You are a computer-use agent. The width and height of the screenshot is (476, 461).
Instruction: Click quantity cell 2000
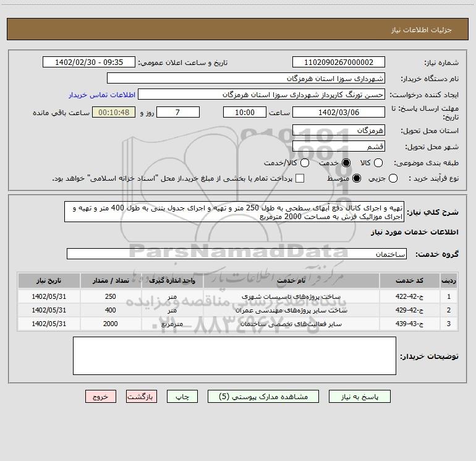click(111, 324)
